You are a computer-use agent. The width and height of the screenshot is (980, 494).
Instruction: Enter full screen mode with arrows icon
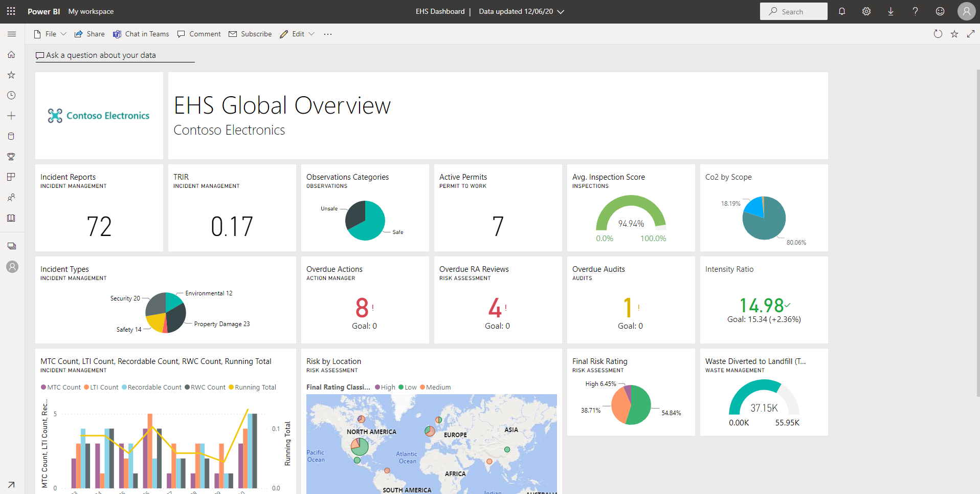(970, 34)
